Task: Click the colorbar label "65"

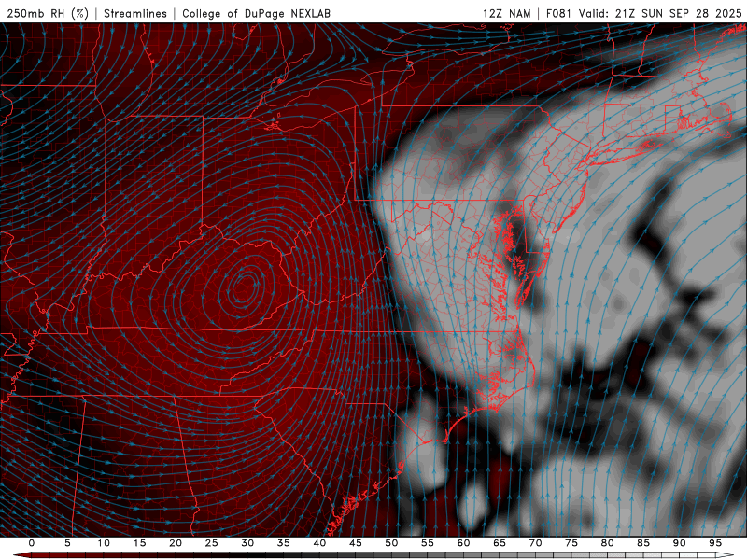Action: (x=500, y=543)
